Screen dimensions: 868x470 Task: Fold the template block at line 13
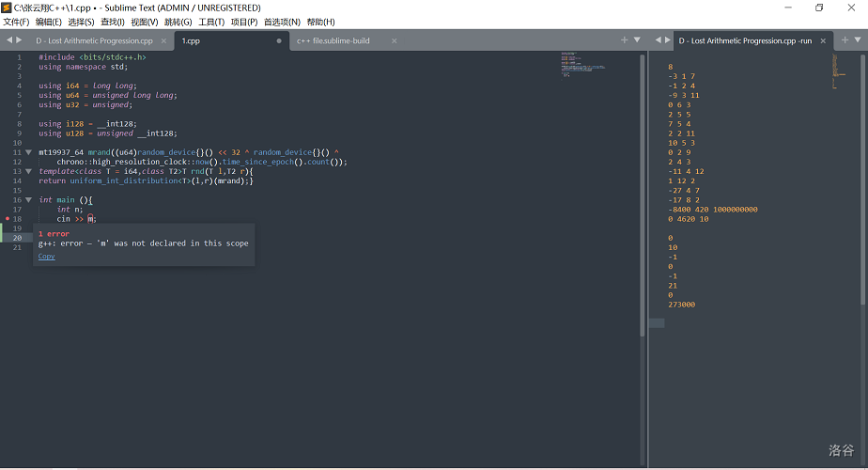tap(28, 171)
